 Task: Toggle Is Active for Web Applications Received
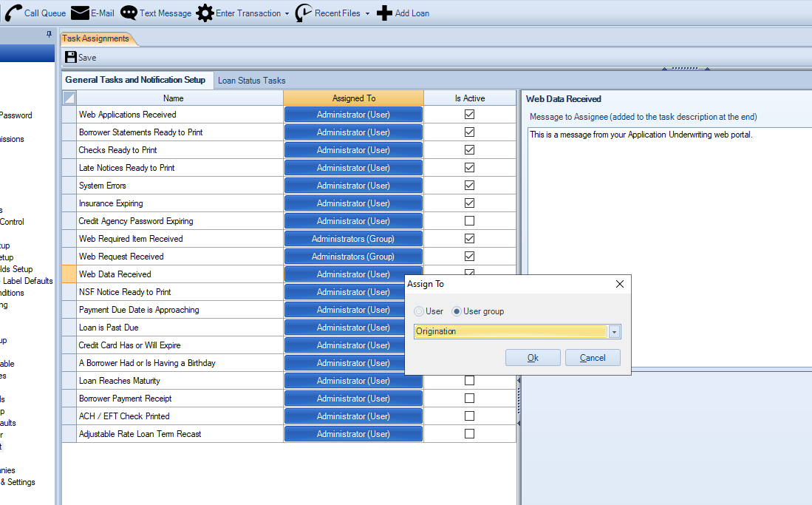pyautogui.click(x=470, y=115)
